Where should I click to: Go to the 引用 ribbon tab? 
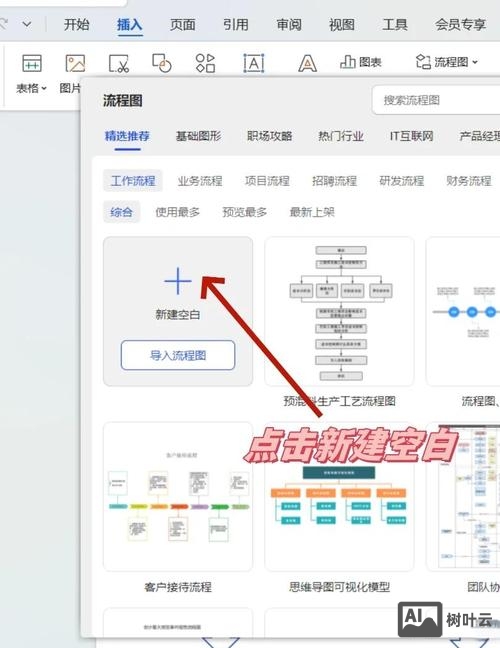(236, 25)
